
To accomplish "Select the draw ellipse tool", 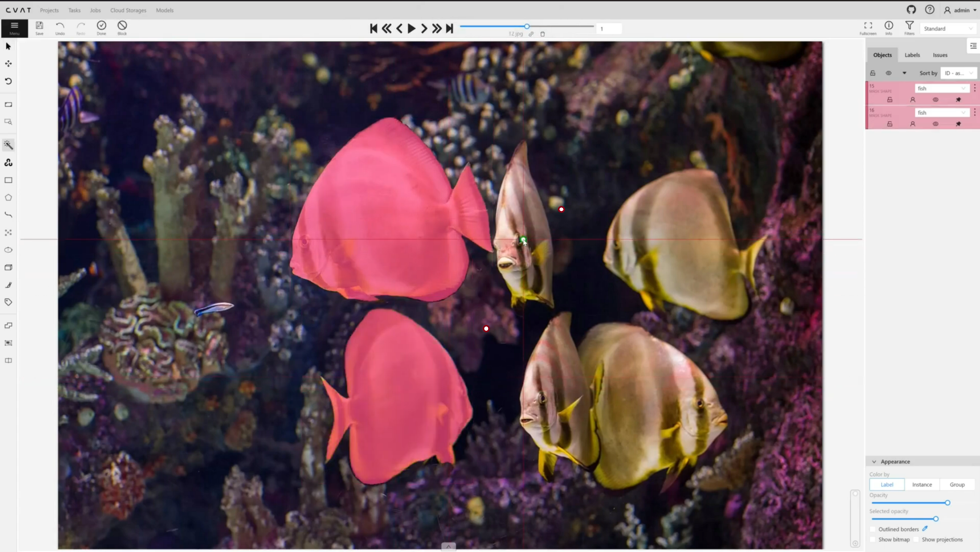I will [8, 250].
